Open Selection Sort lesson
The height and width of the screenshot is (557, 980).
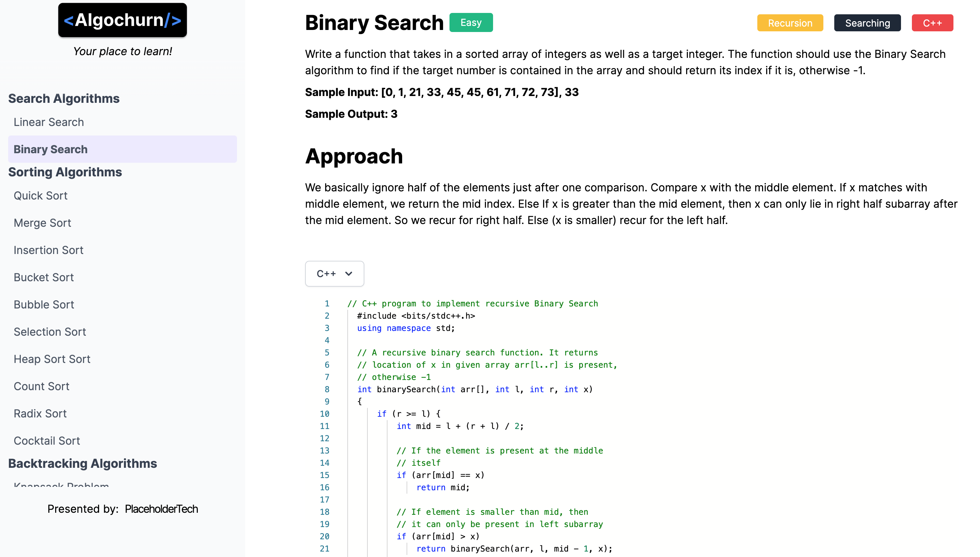coord(50,332)
